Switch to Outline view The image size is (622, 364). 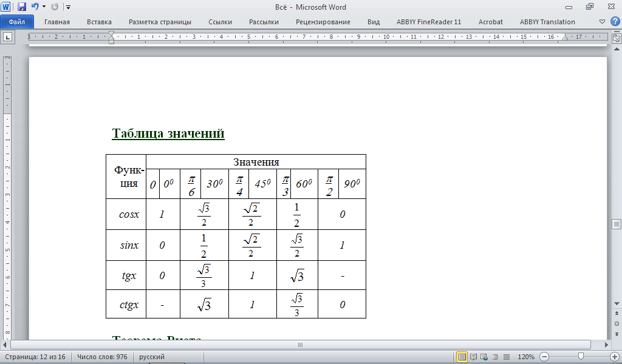(x=496, y=357)
